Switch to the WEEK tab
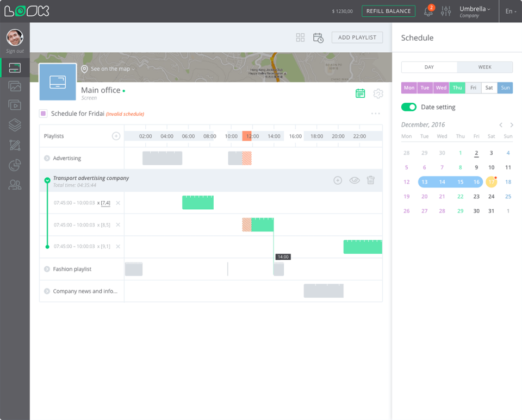522x420 pixels. point(484,67)
